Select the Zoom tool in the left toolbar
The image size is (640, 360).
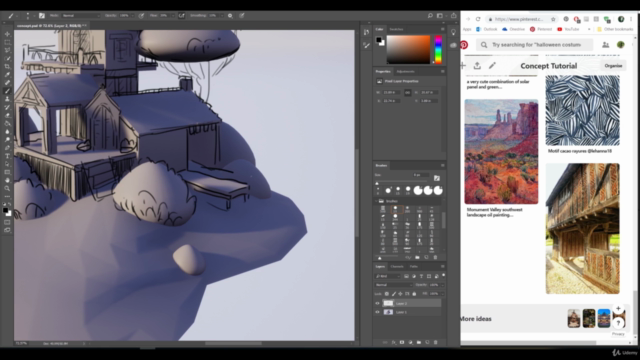tap(7, 188)
